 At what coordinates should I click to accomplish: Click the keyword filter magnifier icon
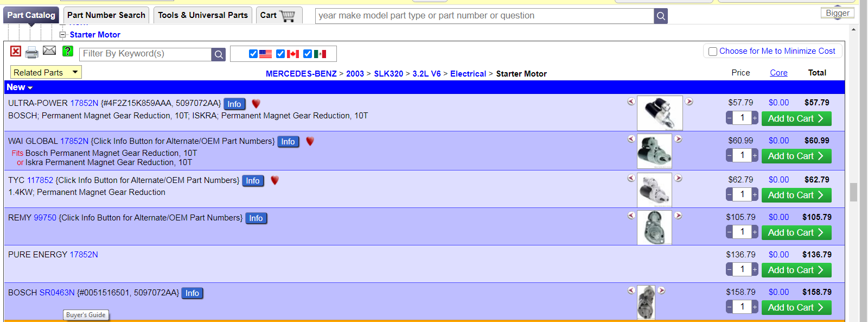tap(218, 54)
